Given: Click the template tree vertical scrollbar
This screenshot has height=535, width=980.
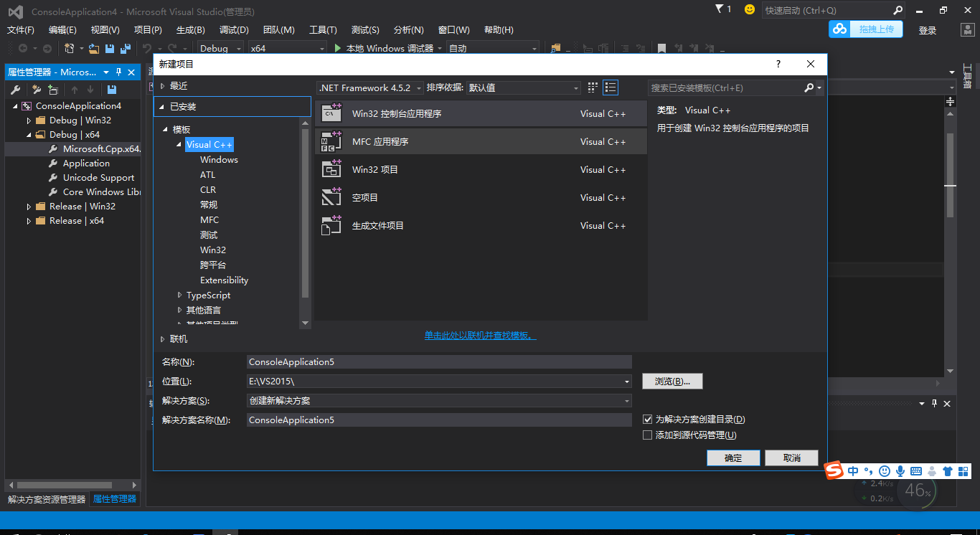Looking at the screenshot, I should click(306, 213).
